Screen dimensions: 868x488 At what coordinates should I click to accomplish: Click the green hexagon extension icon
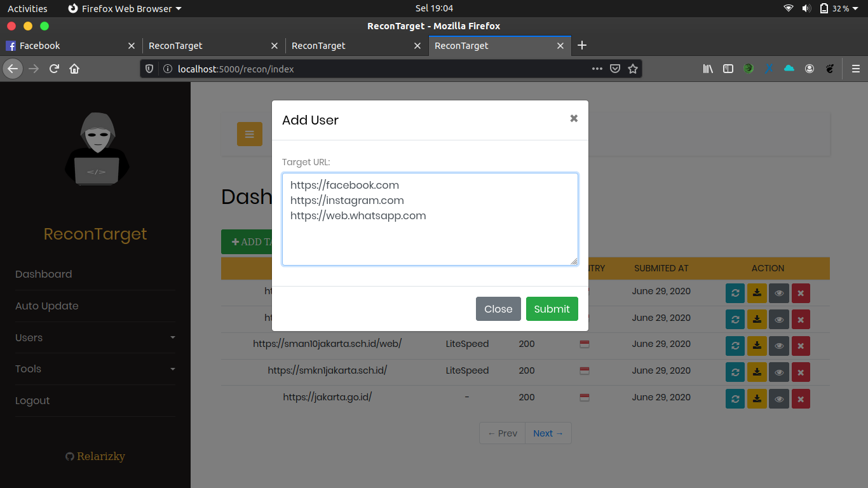coord(749,69)
